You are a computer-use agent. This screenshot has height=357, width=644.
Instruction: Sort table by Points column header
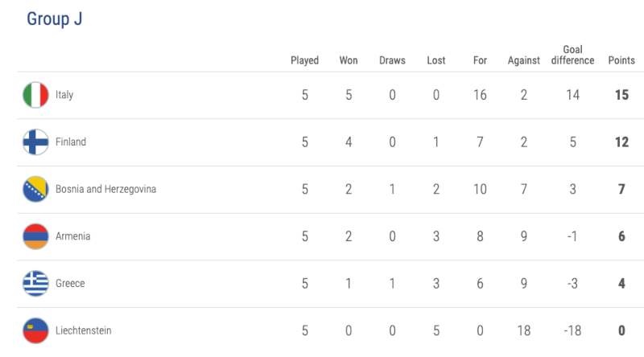621,60
